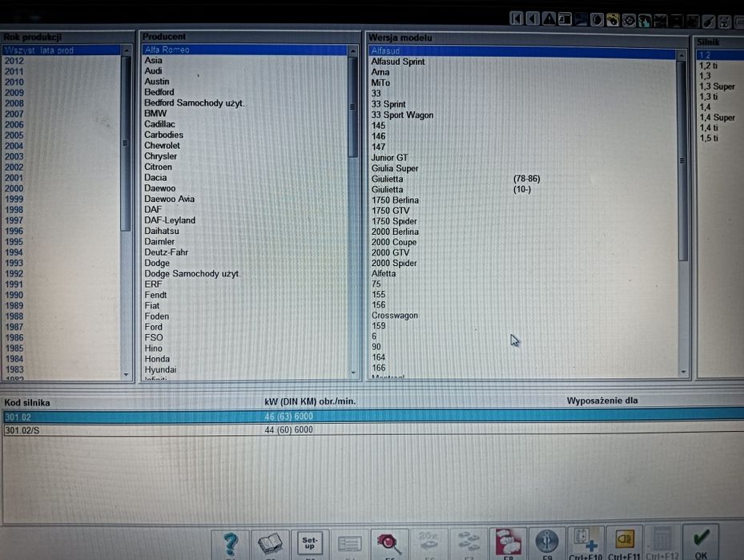Select year 1986 in production year list
Image resolution: width=744 pixels, height=560 pixels.
[14, 337]
